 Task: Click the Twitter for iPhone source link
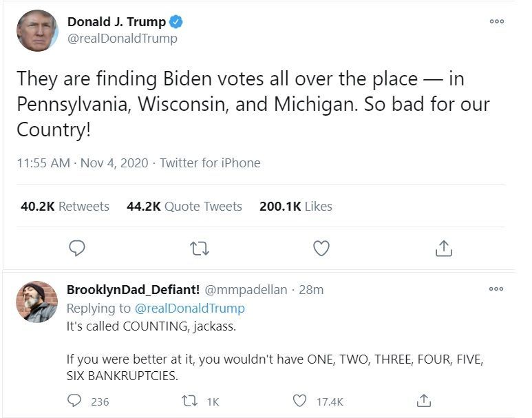210,163
